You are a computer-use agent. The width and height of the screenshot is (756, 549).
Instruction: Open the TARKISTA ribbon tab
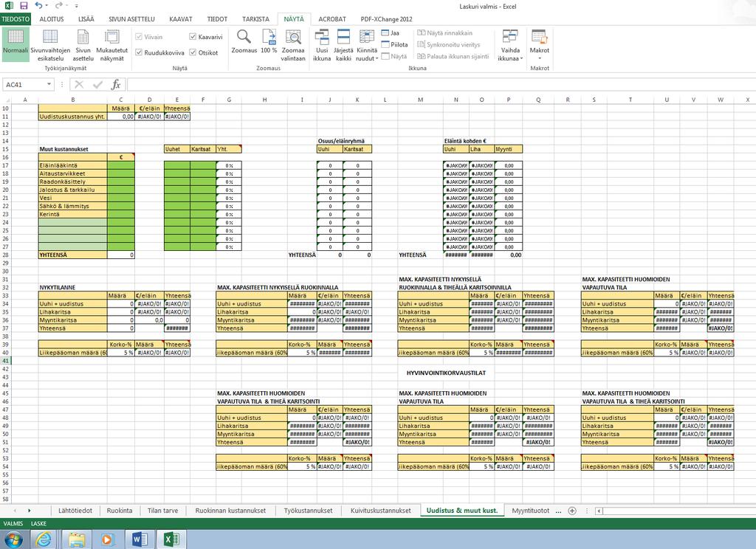(255, 18)
